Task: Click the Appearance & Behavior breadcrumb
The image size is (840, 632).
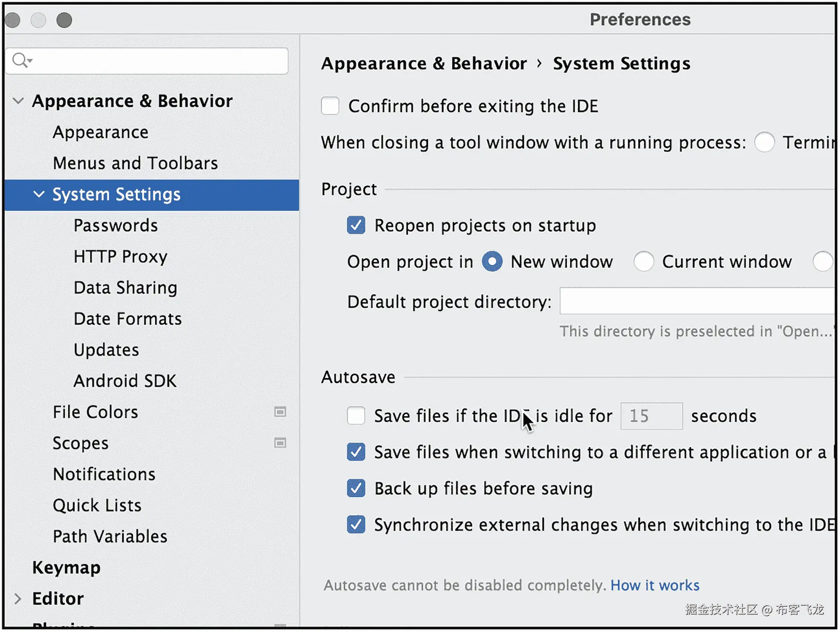Action: click(x=424, y=64)
